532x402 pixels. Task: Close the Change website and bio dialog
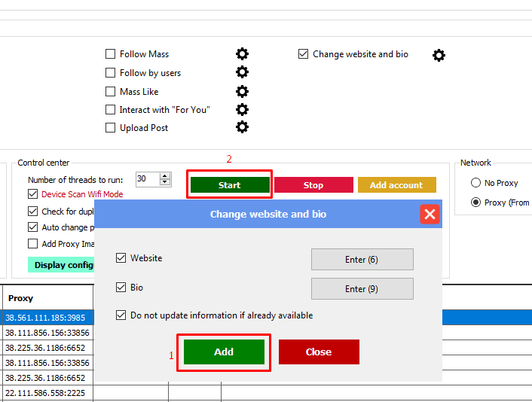pos(430,215)
